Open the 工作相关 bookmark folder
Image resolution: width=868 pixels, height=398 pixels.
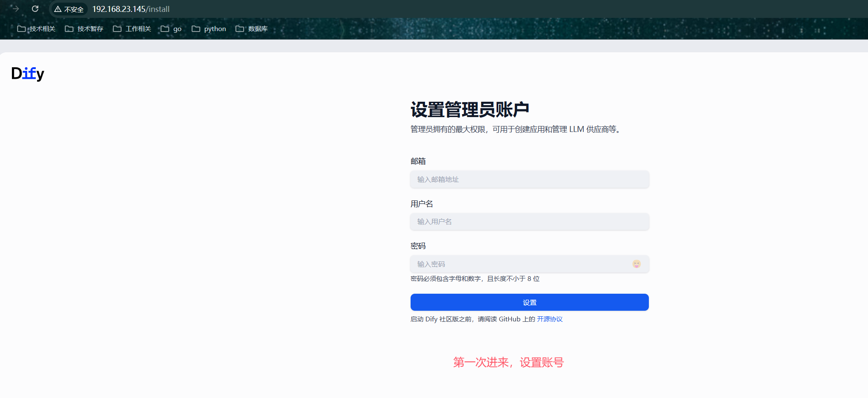click(132, 29)
